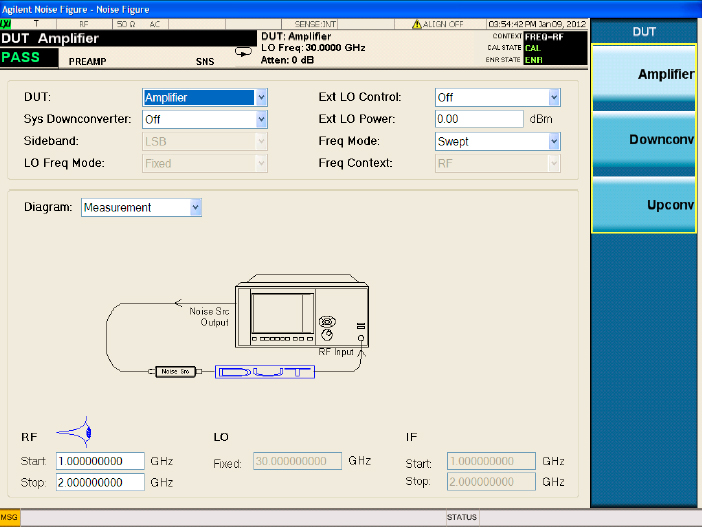Click the ENR state value
Viewport: 702px width, 527px height.
(x=533, y=60)
